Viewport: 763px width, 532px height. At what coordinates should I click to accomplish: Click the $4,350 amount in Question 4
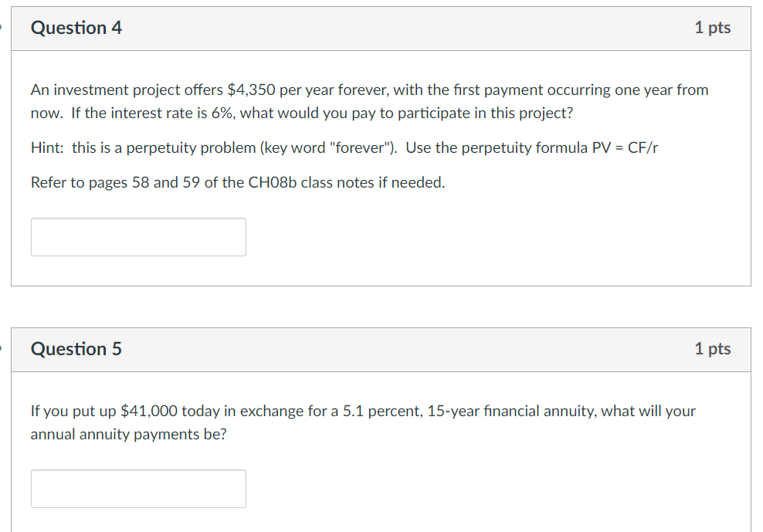pyautogui.click(x=251, y=90)
